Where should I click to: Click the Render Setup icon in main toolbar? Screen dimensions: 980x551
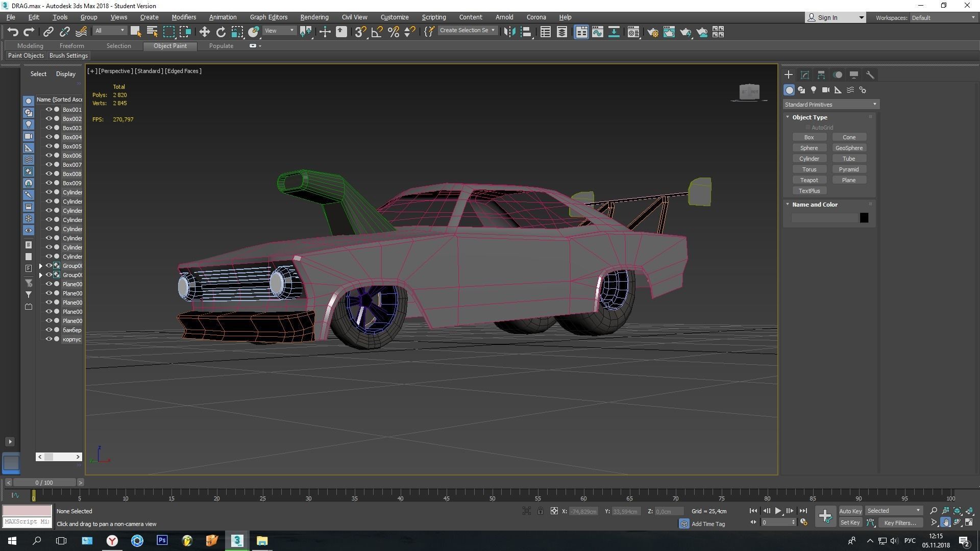(x=653, y=32)
